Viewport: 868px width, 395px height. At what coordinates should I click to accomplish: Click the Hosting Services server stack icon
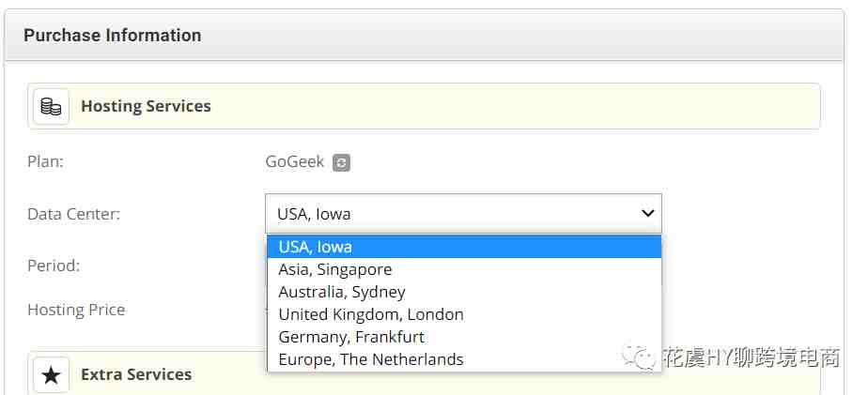coord(51,106)
